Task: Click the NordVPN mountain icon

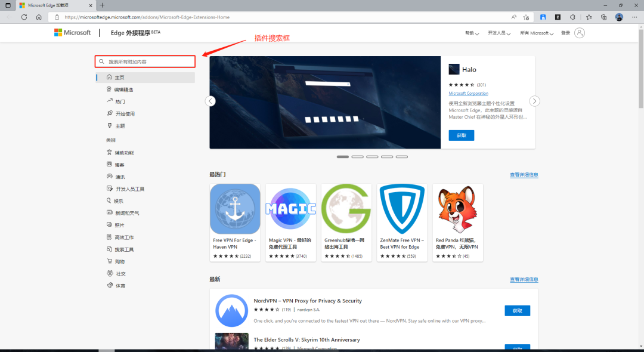Action: click(x=231, y=310)
